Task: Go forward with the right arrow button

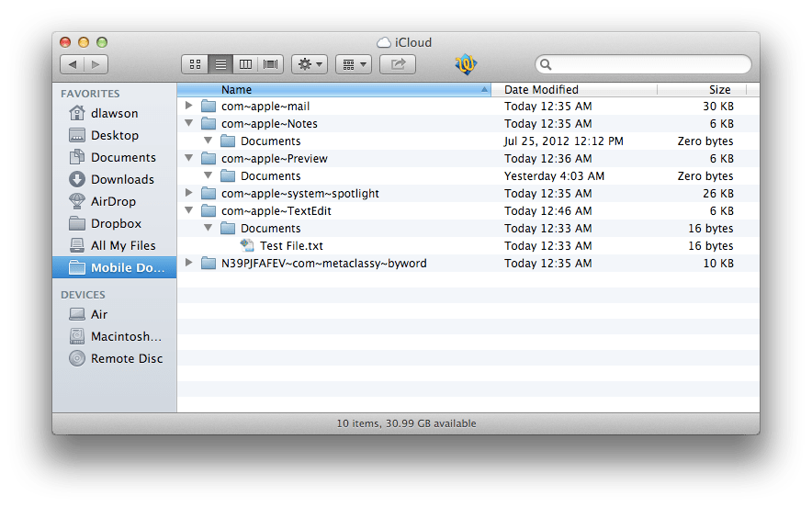Action: pyautogui.click(x=96, y=64)
